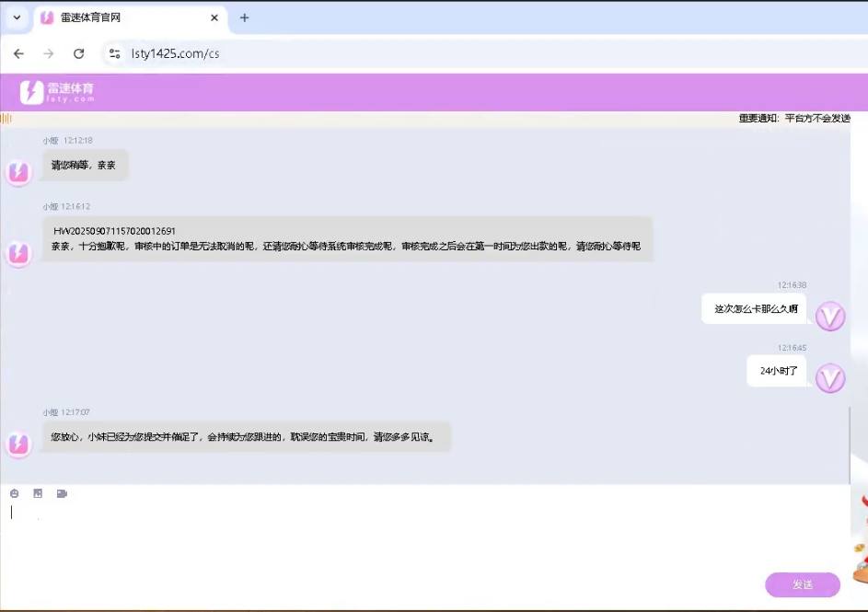Click agent avatar beside 请您稍等 message
The height and width of the screenshot is (612, 868).
[18, 172]
